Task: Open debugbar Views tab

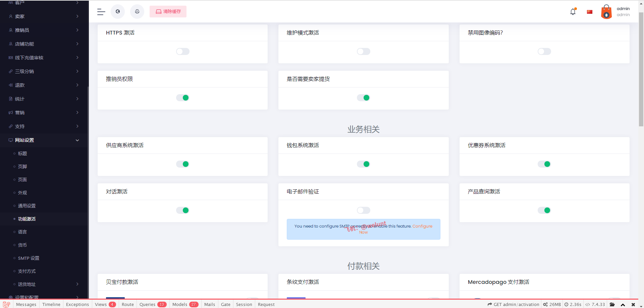Action: 105,304
